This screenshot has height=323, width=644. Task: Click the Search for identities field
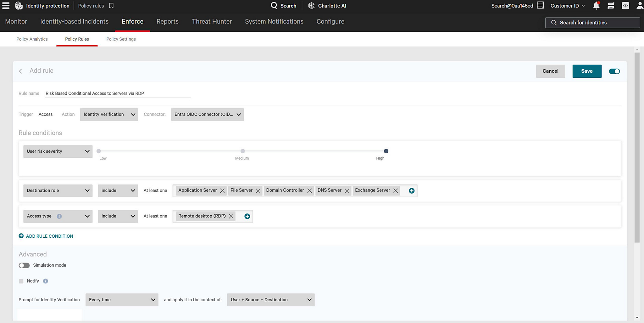tap(592, 22)
